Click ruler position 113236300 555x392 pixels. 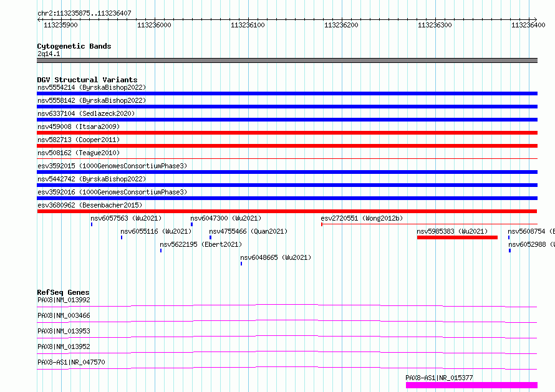coord(435,25)
